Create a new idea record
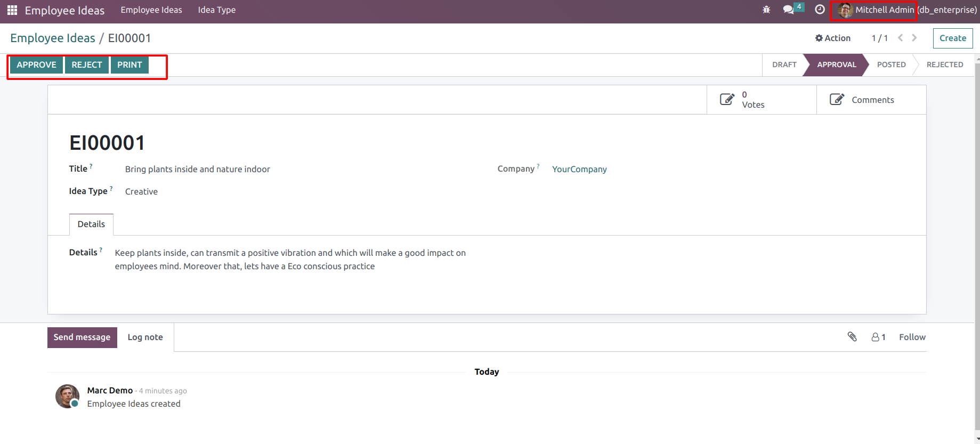 click(953, 38)
